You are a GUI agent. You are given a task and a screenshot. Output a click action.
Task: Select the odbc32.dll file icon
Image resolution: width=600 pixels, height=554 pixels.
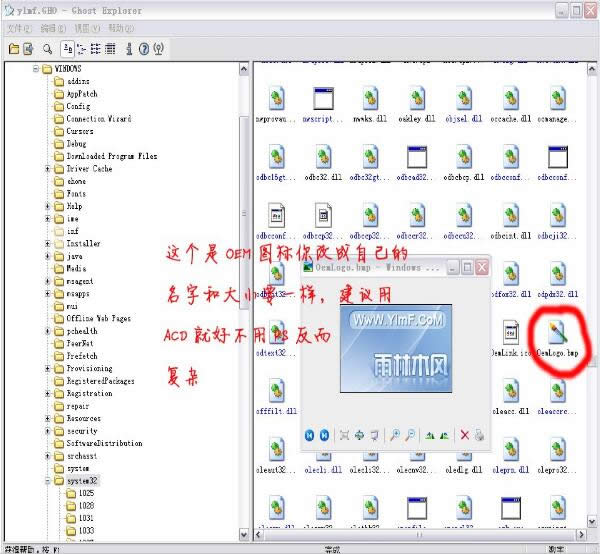[x=323, y=156]
